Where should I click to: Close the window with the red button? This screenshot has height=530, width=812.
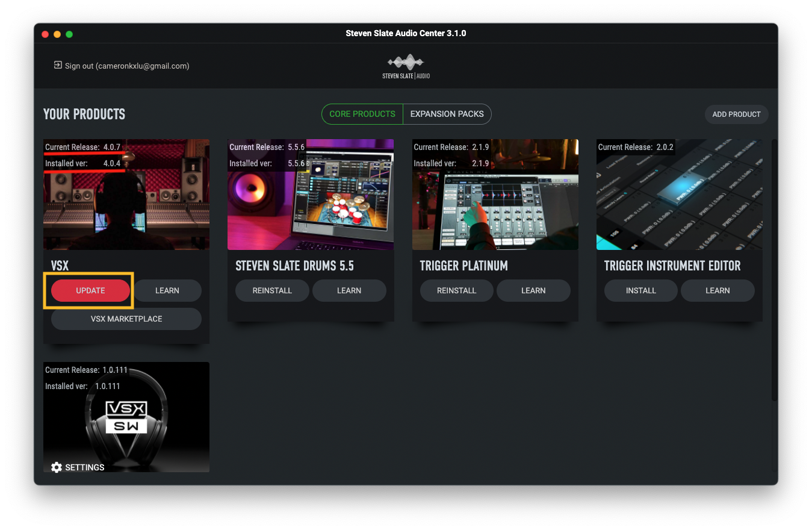click(45, 34)
